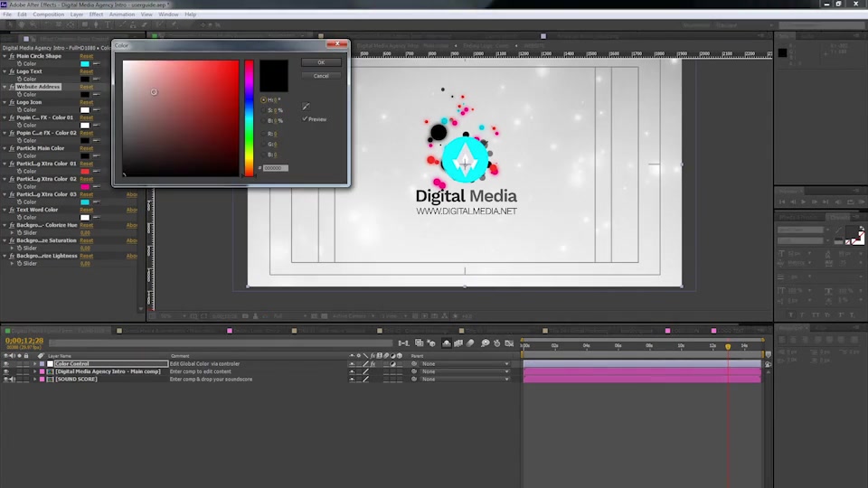
Task: Click the 0;00;12;28 timecode display
Action: (24, 341)
